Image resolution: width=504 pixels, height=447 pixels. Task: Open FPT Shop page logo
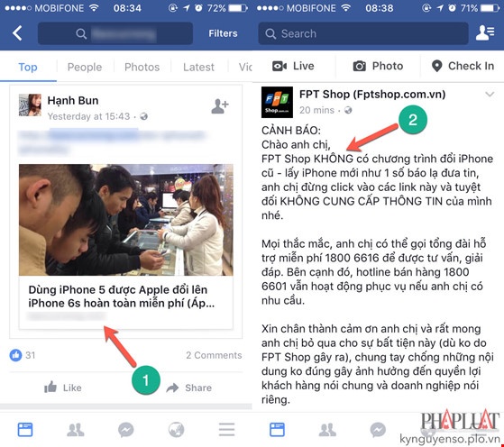pyautogui.click(x=277, y=102)
